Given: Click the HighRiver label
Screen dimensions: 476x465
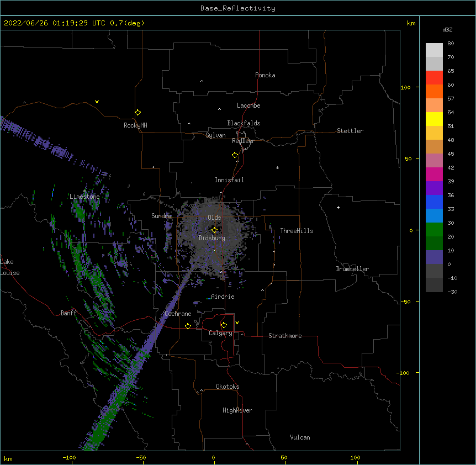Looking at the screenshot, I should tap(237, 410).
